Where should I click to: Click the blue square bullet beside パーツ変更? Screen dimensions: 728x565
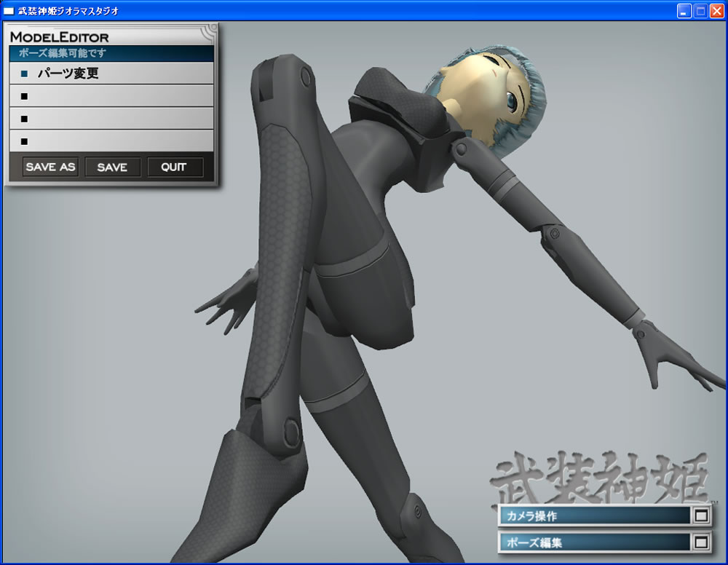24,74
